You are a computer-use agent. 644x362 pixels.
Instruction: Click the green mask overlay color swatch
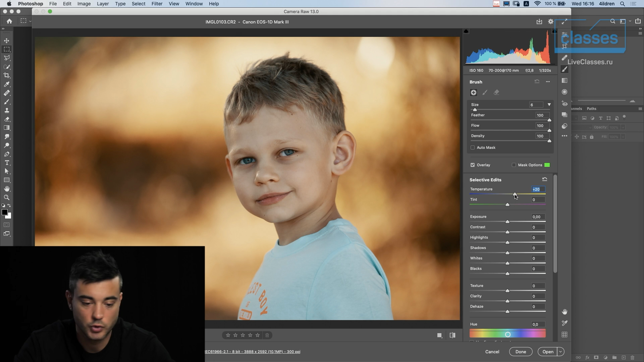[547, 165]
